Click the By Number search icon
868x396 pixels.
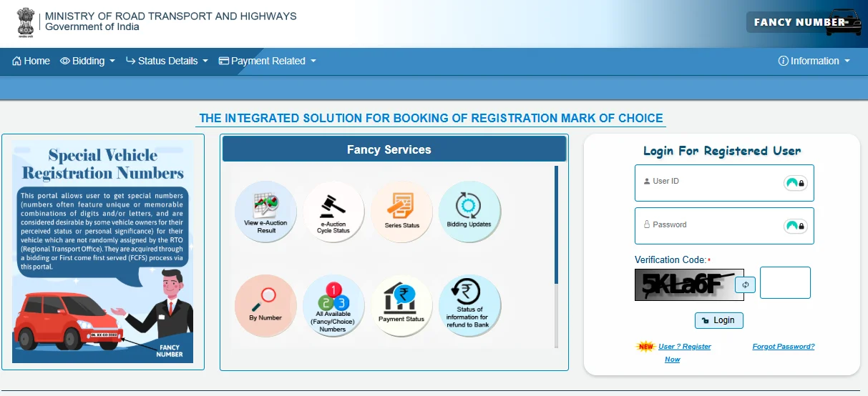pyautogui.click(x=265, y=305)
